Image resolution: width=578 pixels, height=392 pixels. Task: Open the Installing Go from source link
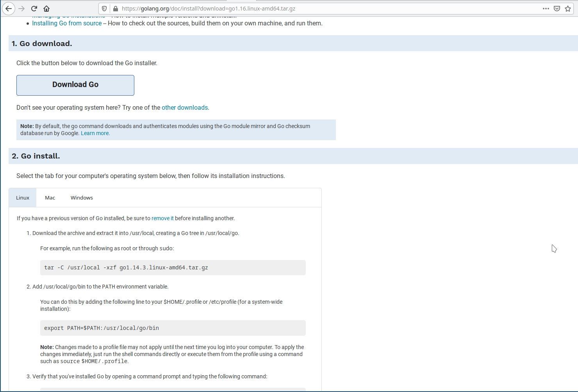click(67, 23)
